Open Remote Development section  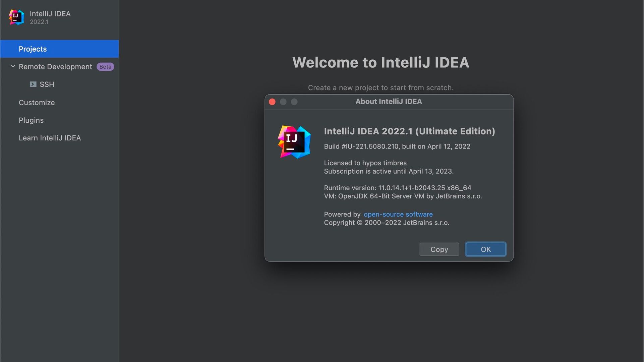pos(55,67)
